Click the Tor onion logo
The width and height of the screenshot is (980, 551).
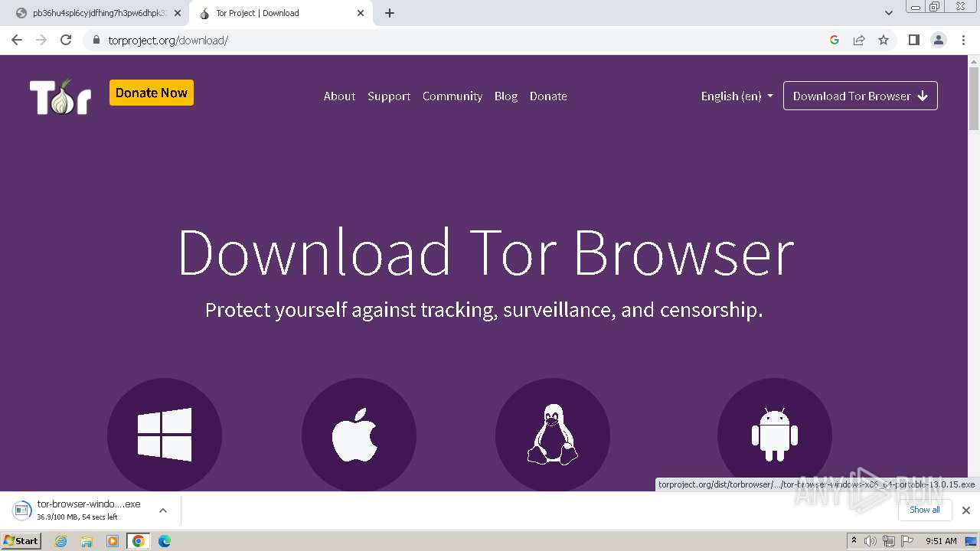pos(60,96)
